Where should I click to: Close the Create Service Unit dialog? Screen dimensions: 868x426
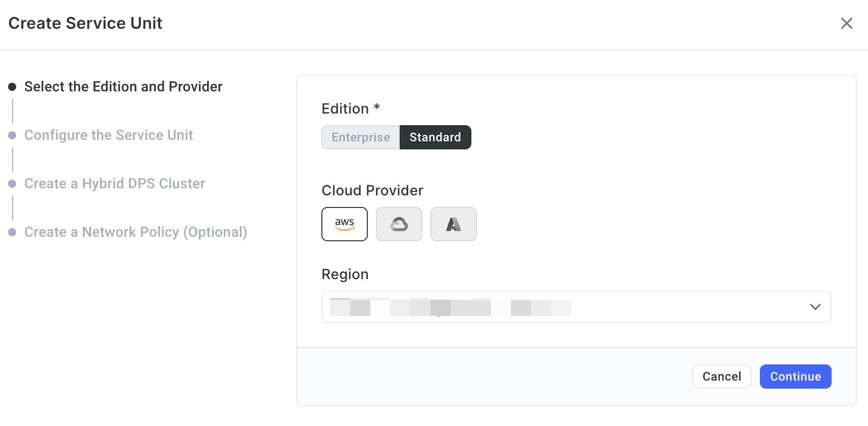click(847, 23)
